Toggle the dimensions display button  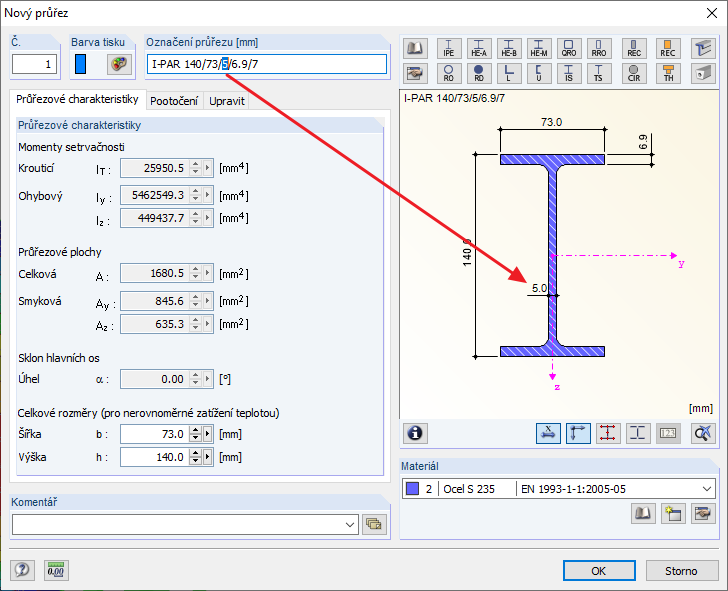click(x=578, y=433)
